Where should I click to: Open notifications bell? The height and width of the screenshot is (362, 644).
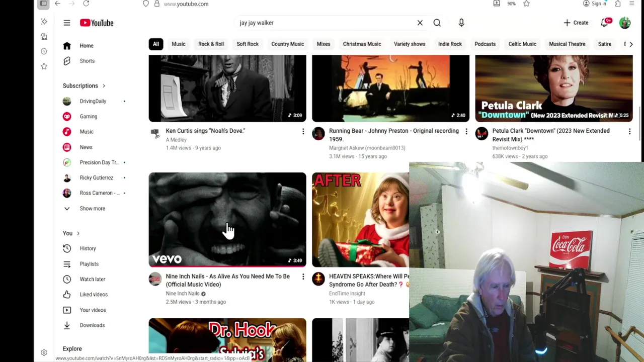605,23
